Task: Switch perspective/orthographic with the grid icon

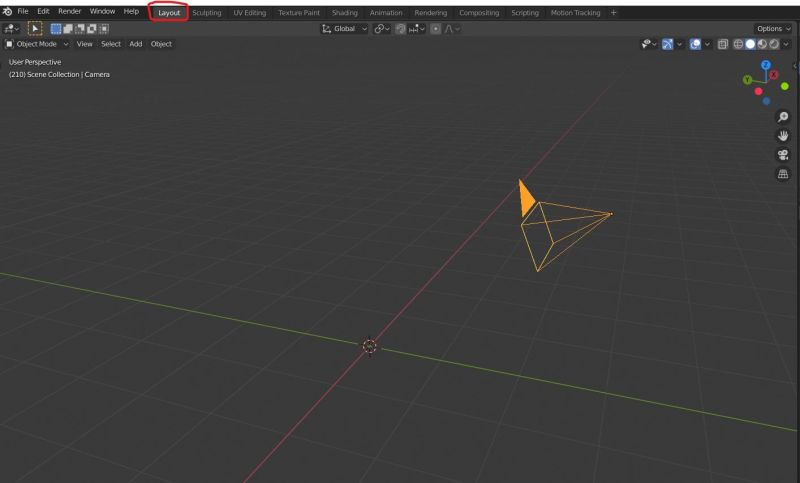Action: pos(783,174)
